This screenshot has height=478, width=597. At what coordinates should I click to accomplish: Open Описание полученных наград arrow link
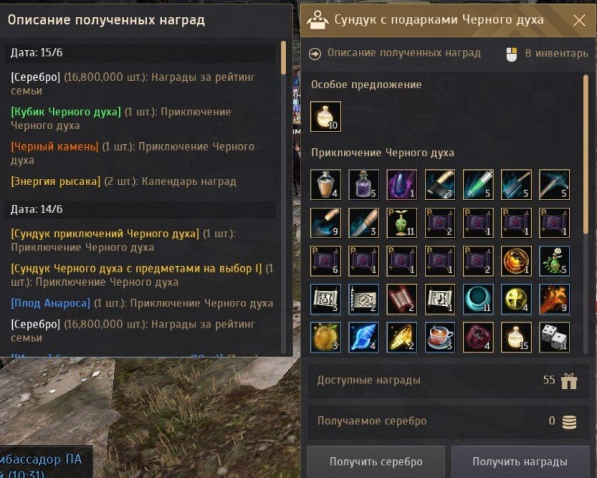click(395, 53)
